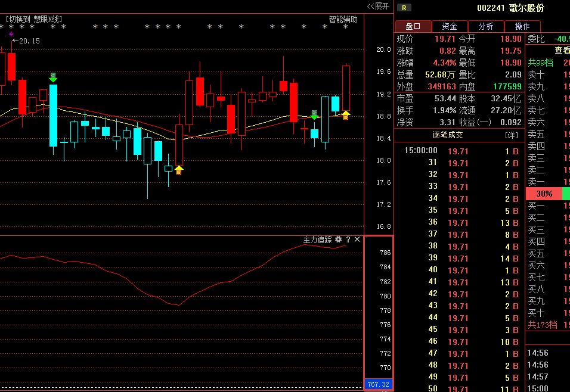
Task: Click current price value 19.71
Action: tap(445, 39)
